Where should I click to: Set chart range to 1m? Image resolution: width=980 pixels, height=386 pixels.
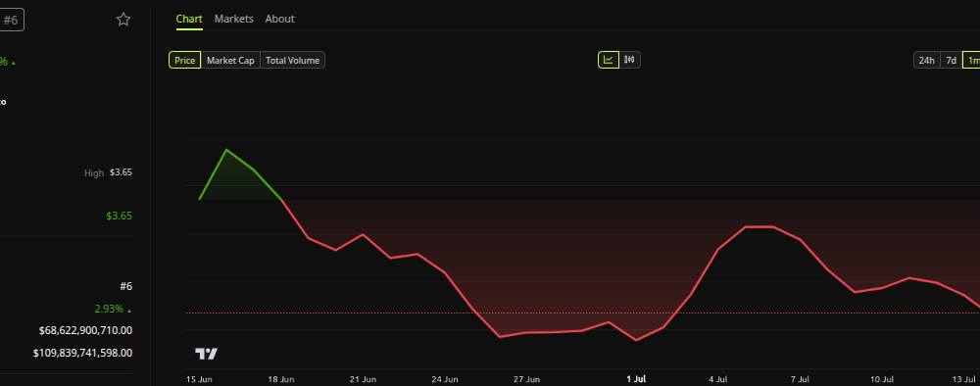tap(972, 61)
